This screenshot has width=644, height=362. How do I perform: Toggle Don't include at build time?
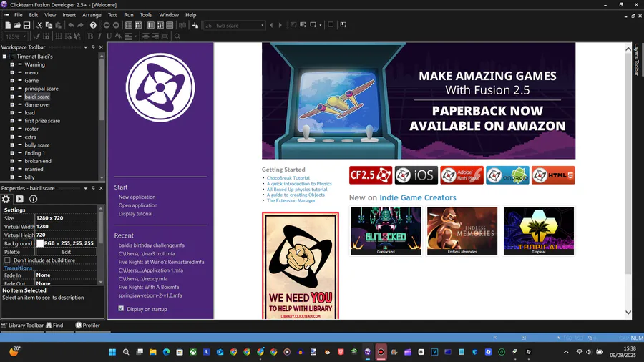tap(7, 260)
